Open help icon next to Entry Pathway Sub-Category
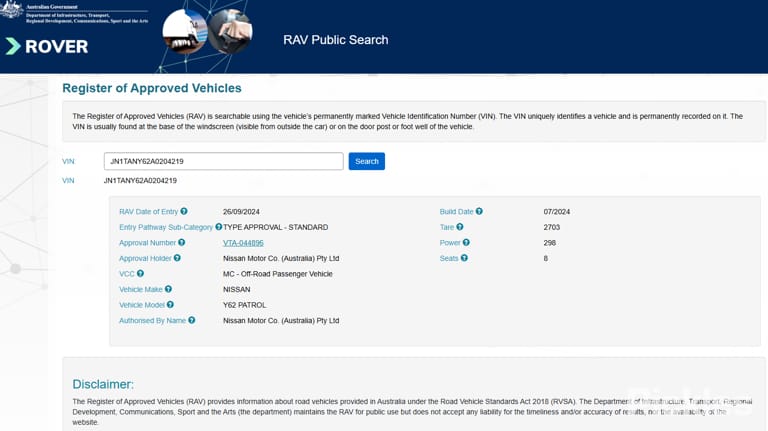 (218, 227)
